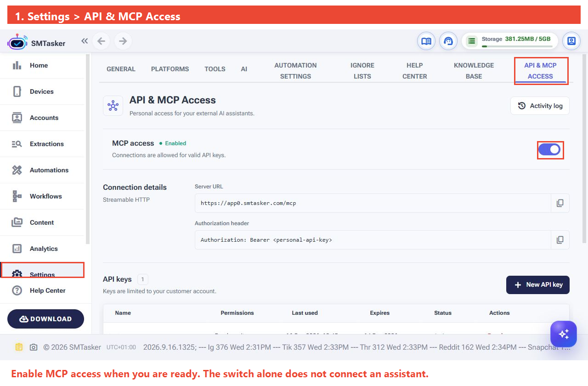Open the KNOWLEDGE BASE tab

[x=474, y=71]
